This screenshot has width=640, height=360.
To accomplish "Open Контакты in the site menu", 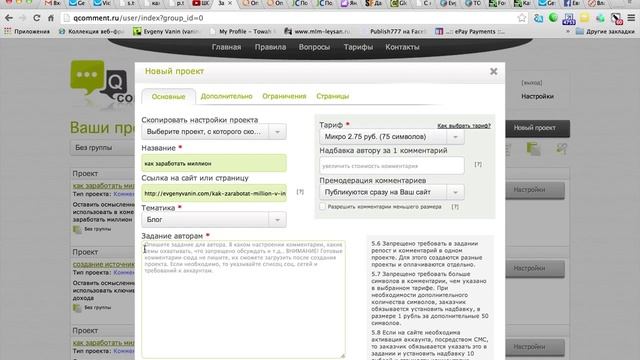I will pyautogui.click(x=402, y=47).
